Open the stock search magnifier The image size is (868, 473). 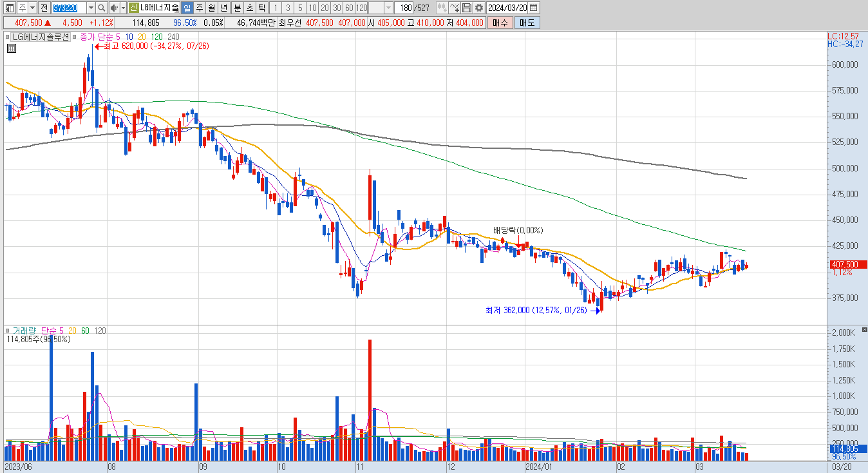click(x=102, y=8)
